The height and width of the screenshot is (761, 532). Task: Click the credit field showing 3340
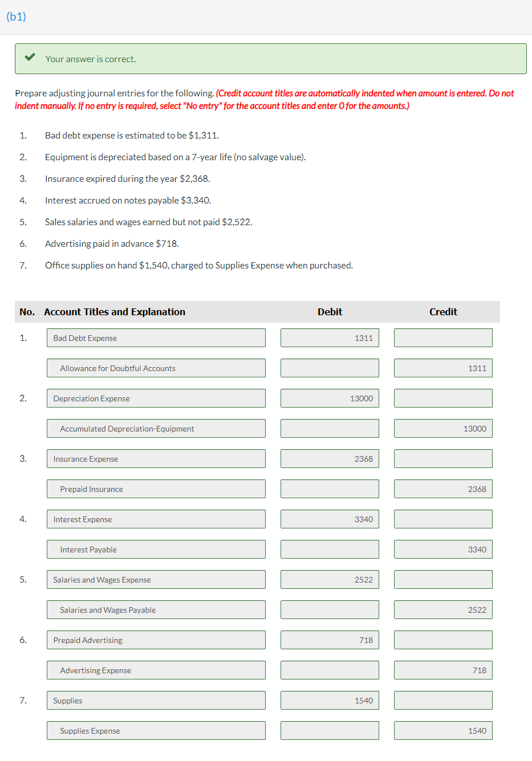443,549
